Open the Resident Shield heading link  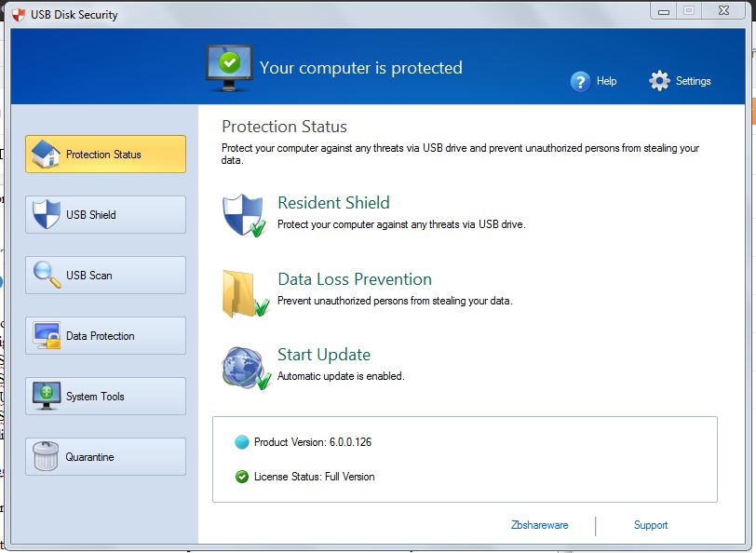point(333,203)
